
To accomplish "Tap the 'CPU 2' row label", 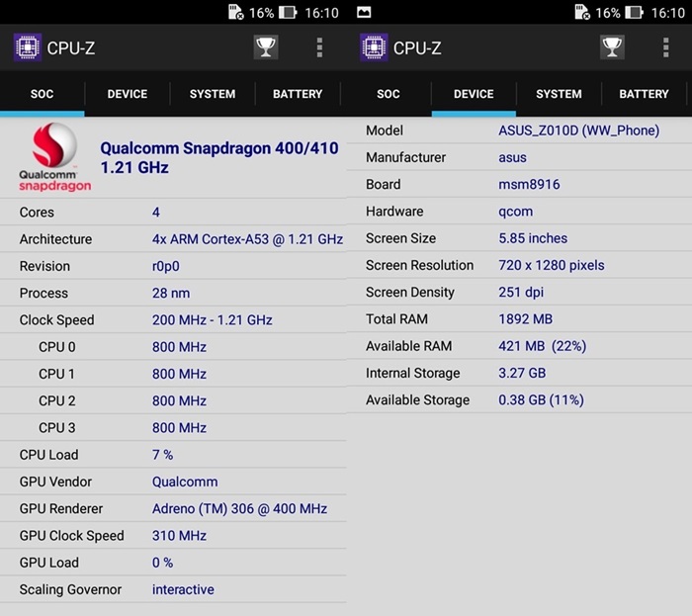I will (57, 401).
